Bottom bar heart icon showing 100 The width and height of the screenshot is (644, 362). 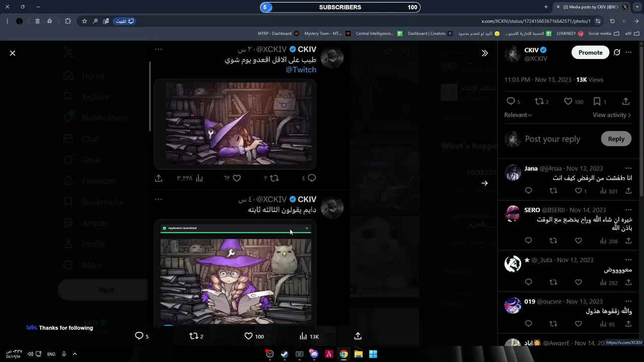click(254, 336)
